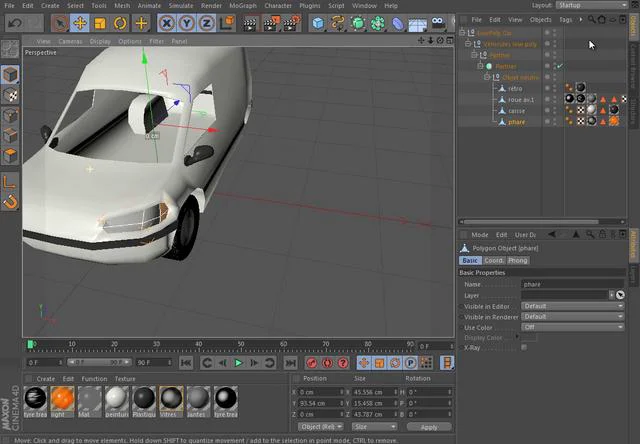The image size is (640, 444).
Task: Toggle the green checkmark on Peintier object
Action: tap(560, 66)
